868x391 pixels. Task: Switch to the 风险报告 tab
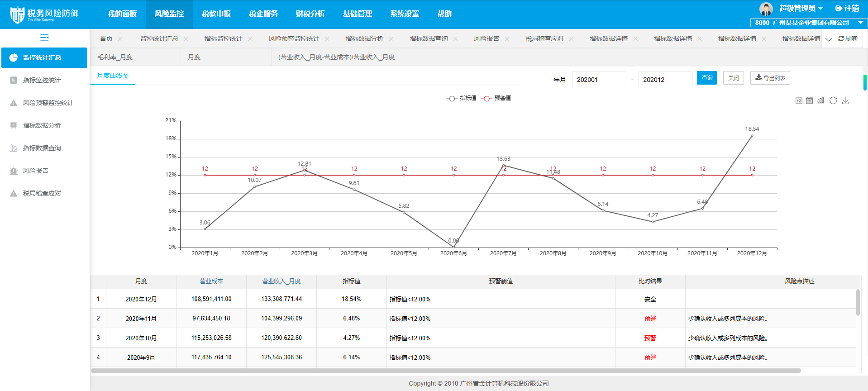tap(487, 38)
